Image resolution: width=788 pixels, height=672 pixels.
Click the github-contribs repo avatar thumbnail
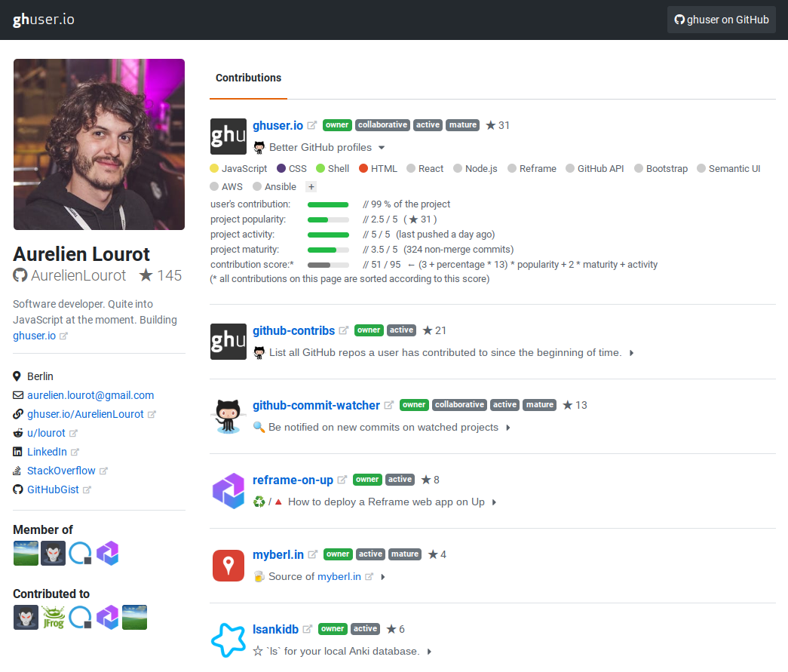tap(228, 342)
